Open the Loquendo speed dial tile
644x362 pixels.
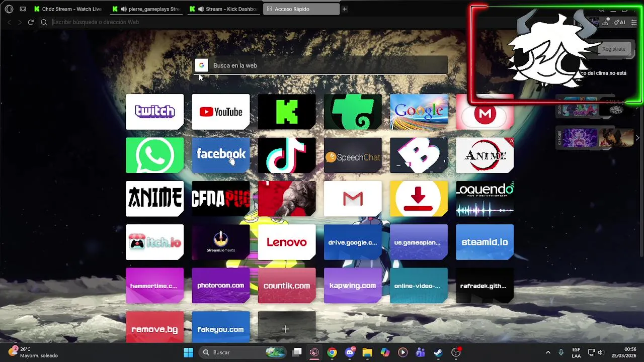(x=485, y=199)
